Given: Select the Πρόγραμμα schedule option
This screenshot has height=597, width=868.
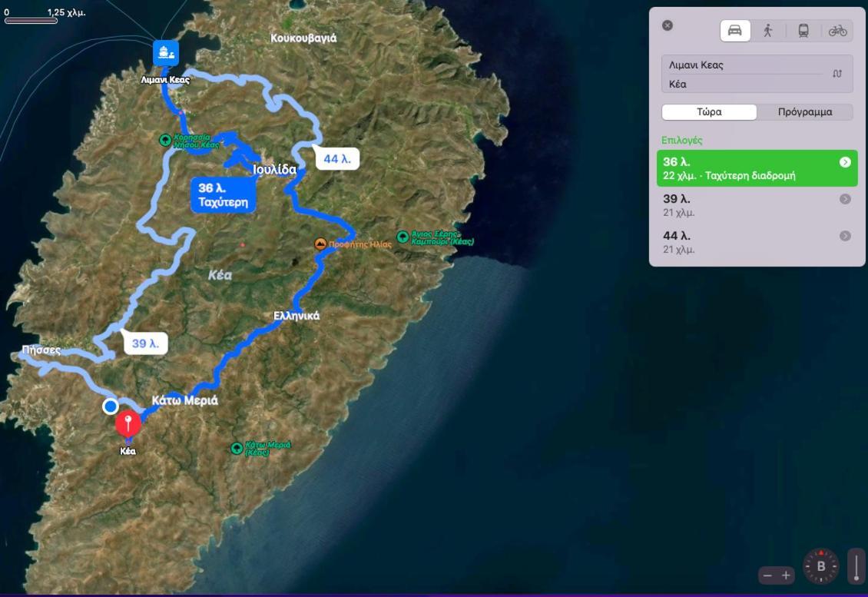Looking at the screenshot, I should pyautogui.click(x=805, y=112).
